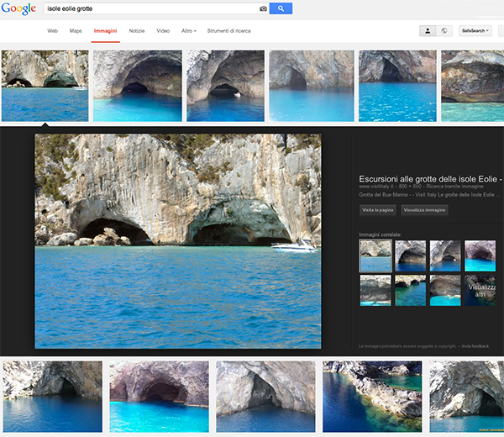Viewport: 504px width, 437px height.
Task: Click third related image in top row
Action: tap(445, 256)
